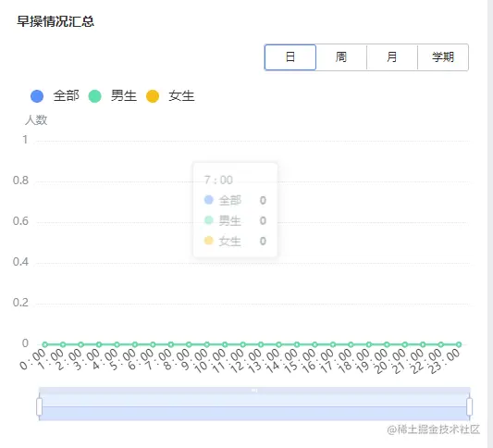This screenshot has width=493, height=448.
Task: Click the 0.8 y-axis label
Action: 20,180
